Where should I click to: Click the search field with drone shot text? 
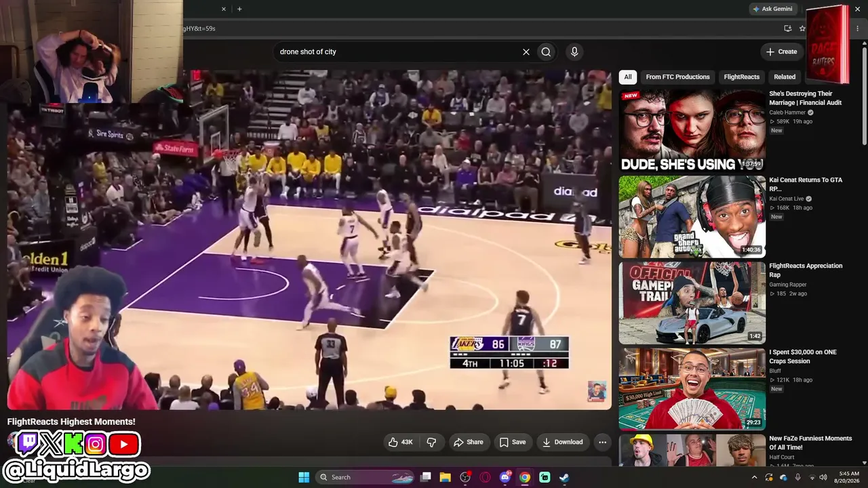397,52
